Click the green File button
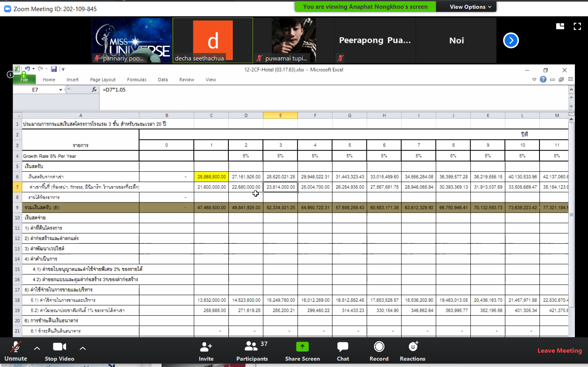This screenshot has height=367, width=588. (24, 80)
